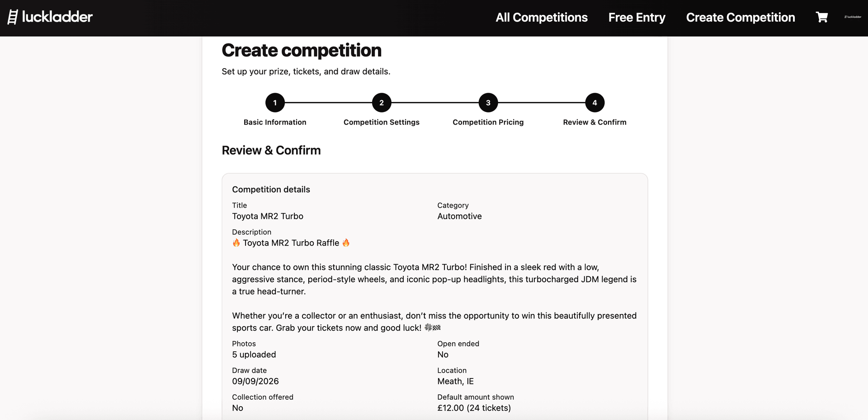Open the luckladder home logo

[50, 17]
